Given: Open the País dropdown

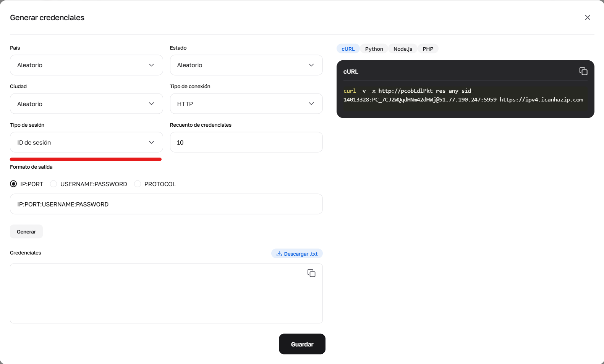Looking at the screenshot, I should click(86, 65).
